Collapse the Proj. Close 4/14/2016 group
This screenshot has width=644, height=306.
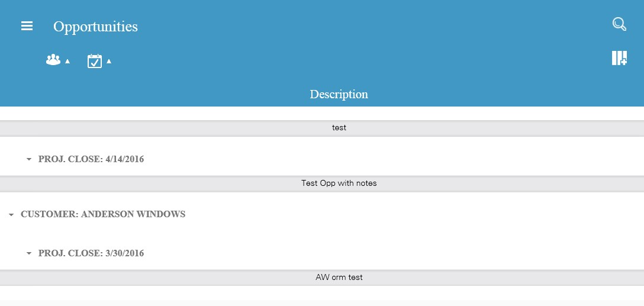tap(29, 159)
